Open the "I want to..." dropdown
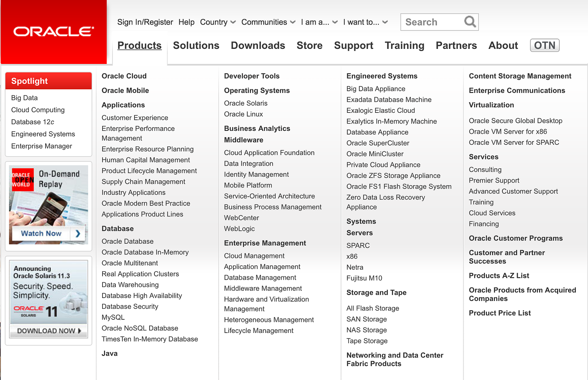Screen dimensions: 588x380 click(365, 22)
